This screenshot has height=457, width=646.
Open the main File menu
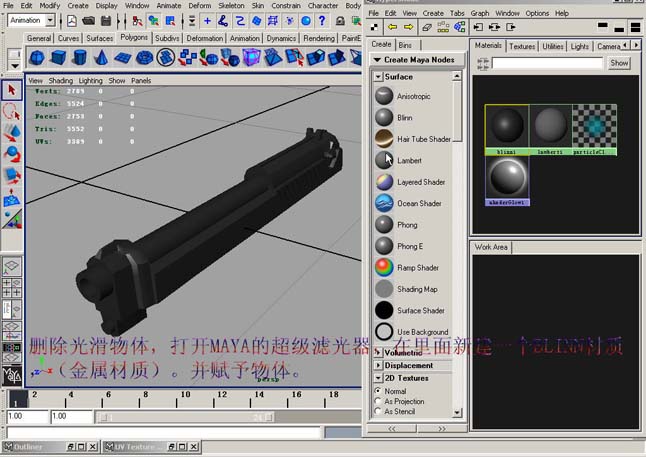[8, 5]
